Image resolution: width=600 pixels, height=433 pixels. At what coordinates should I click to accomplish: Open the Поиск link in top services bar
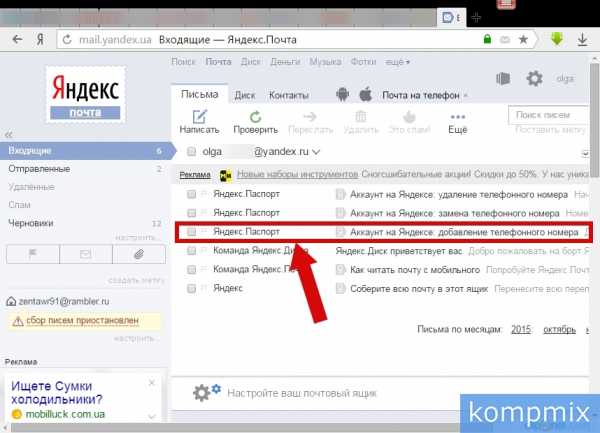coord(183,62)
